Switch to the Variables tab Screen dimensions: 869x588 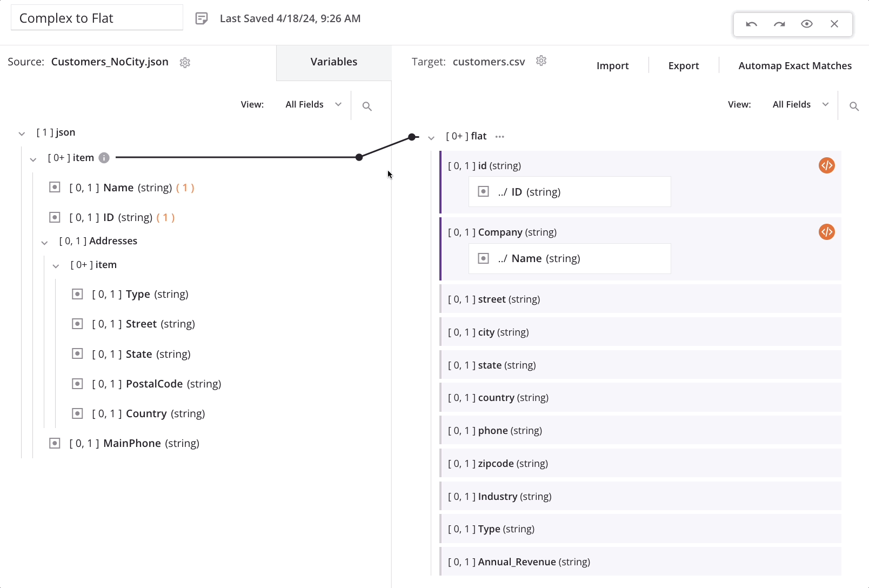pos(333,62)
